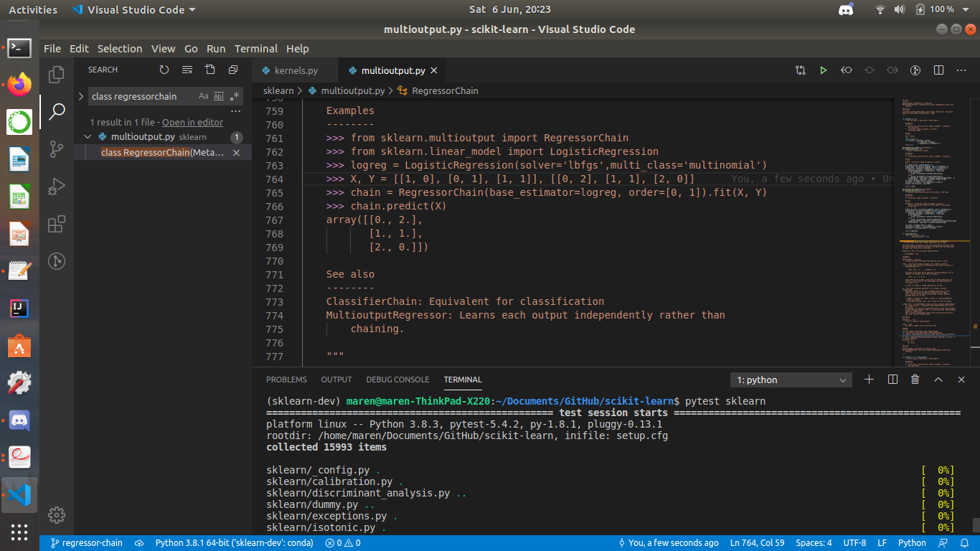The height and width of the screenshot is (551, 980).
Task: Toggle search details ellipsis
Action: 235,112
